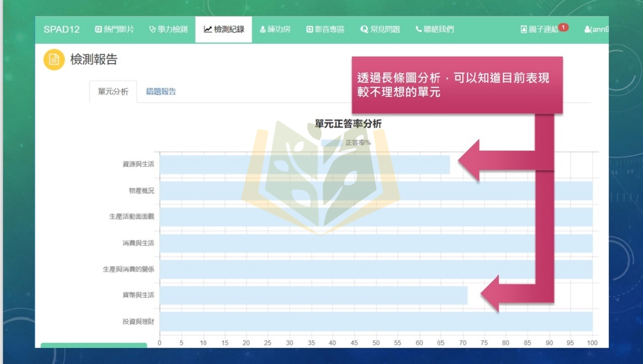Click the 生產活動面面觀 axis label
643x364 pixels.
point(132,217)
